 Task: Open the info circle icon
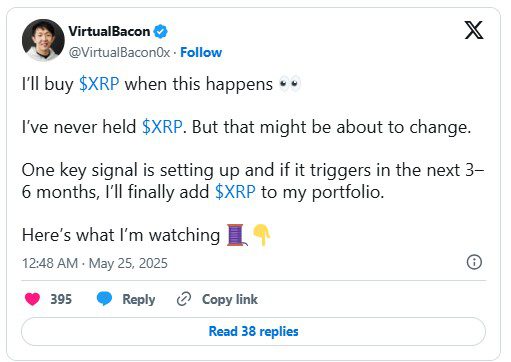coord(474,262)
